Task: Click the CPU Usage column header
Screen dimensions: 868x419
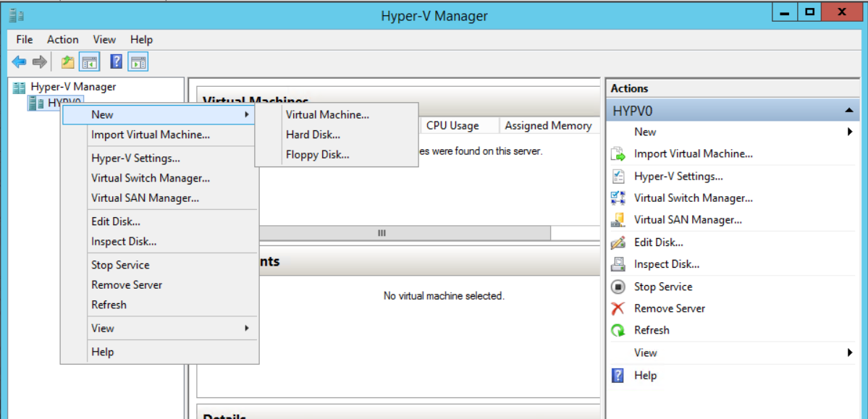Action: pyautogui.click(x=460, y=126)
